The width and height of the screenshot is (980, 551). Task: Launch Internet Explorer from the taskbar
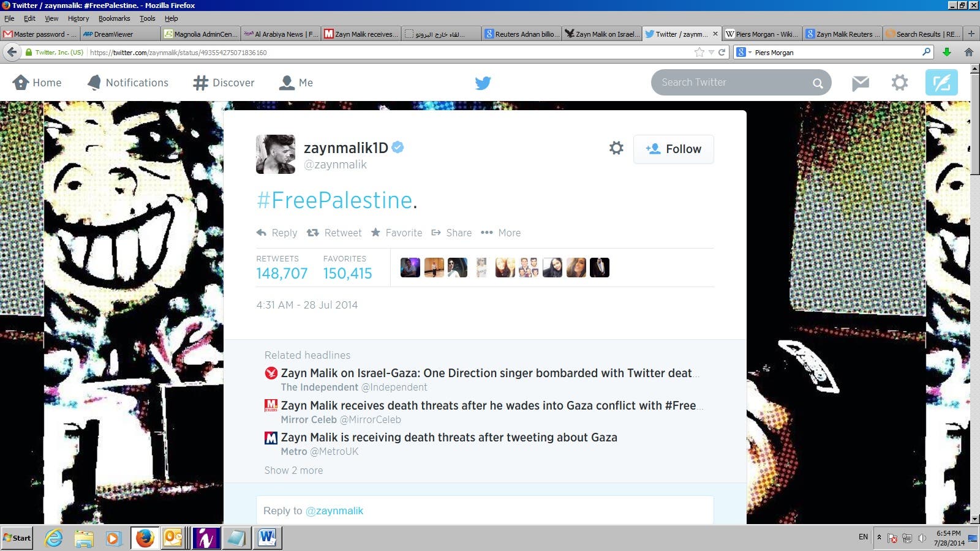pyautogui.click(x=54, y=538)
